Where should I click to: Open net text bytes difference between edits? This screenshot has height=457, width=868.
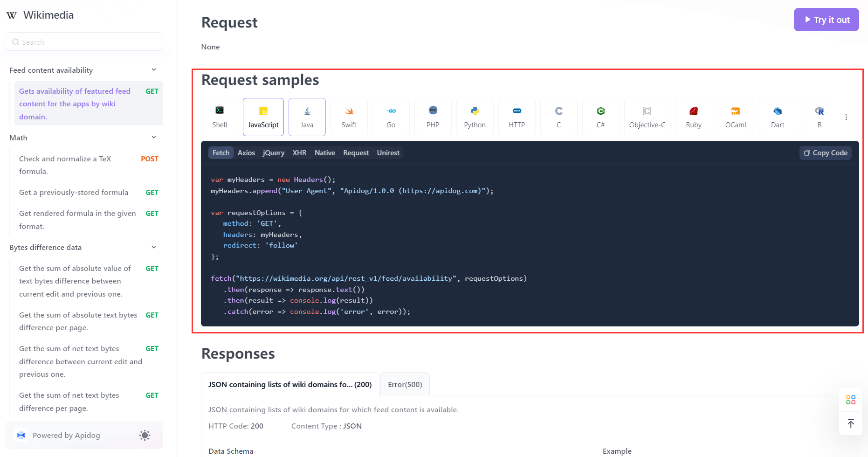(x=89, y=361)
